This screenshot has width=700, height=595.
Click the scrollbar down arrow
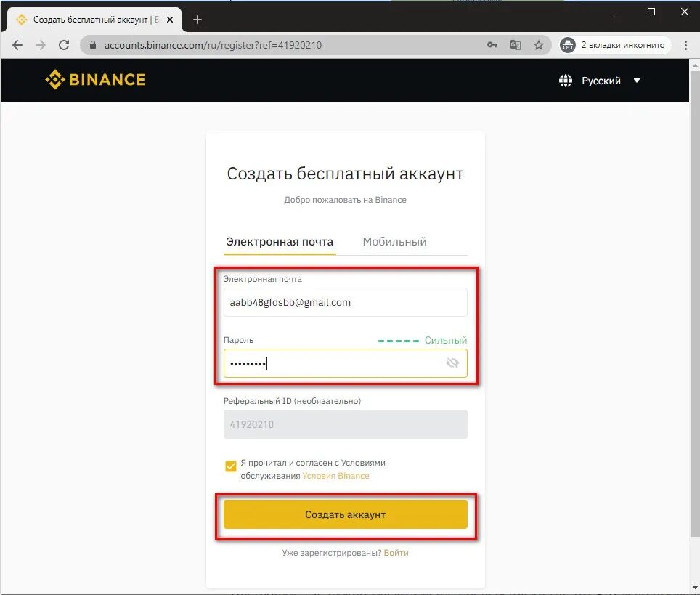695,588
